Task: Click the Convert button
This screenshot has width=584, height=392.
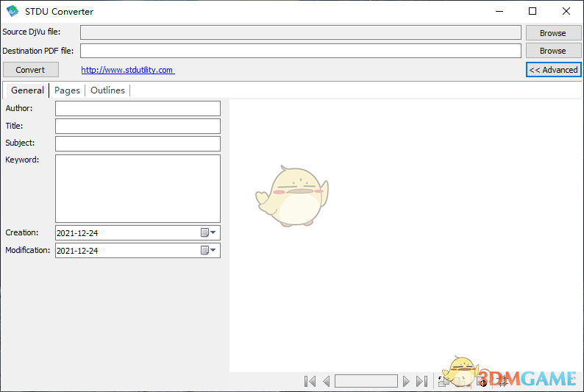Action: coord(31,70)
